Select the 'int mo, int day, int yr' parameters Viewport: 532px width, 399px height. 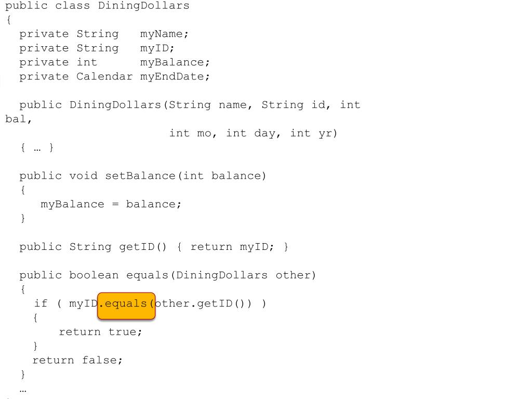click(254, 134)
